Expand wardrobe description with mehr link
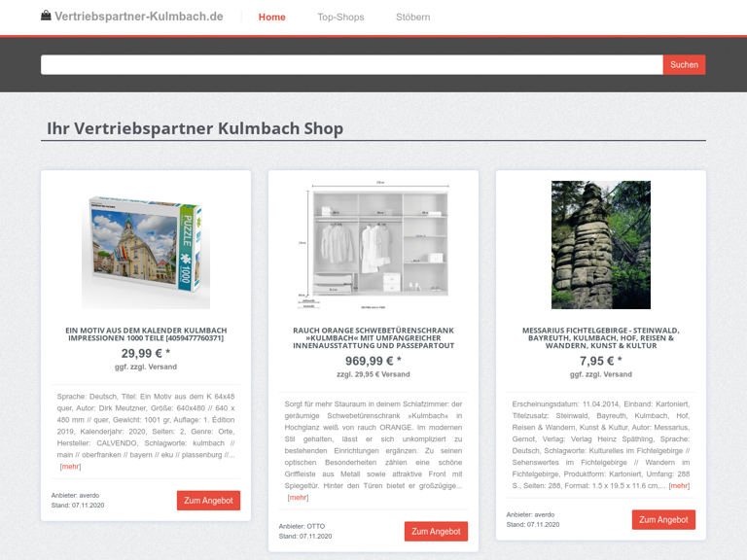Viewport: 747px width, 560px height. pyautogui.click(x=298, y=498)
